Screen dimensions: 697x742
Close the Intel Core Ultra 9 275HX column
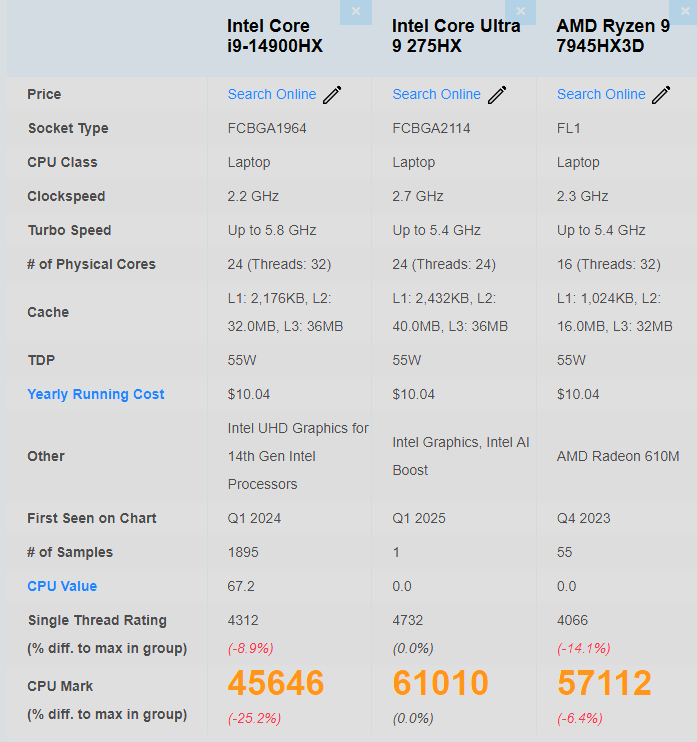pyautogui.click(x=520, y=12)
